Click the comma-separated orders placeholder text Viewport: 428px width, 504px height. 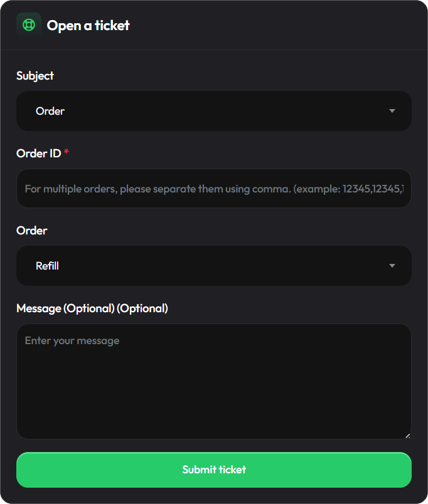pos(214,189)
